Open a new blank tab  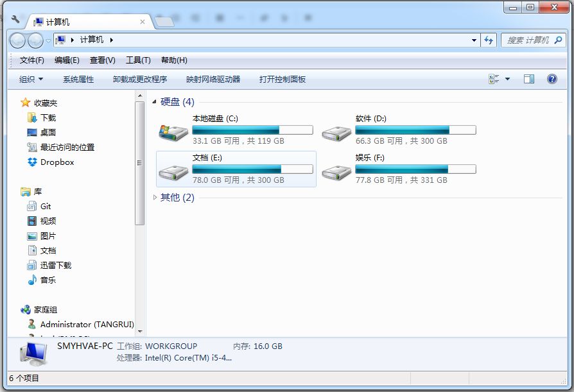point(164,22)
